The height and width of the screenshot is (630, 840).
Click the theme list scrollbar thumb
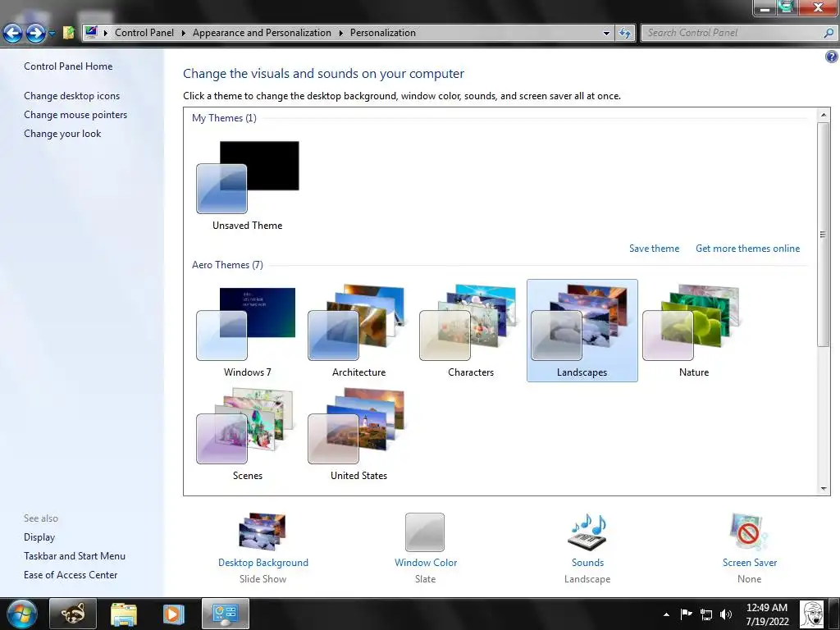point(824,234)
